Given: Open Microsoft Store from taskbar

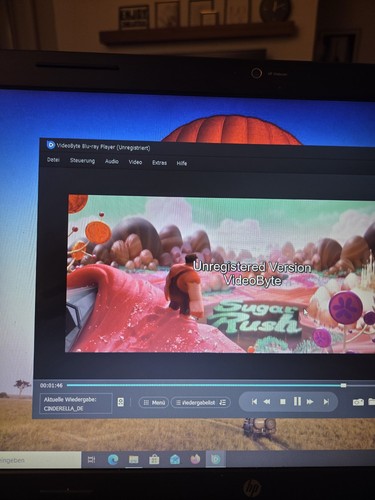Looking at the screenshot, I should coord(154,460).
